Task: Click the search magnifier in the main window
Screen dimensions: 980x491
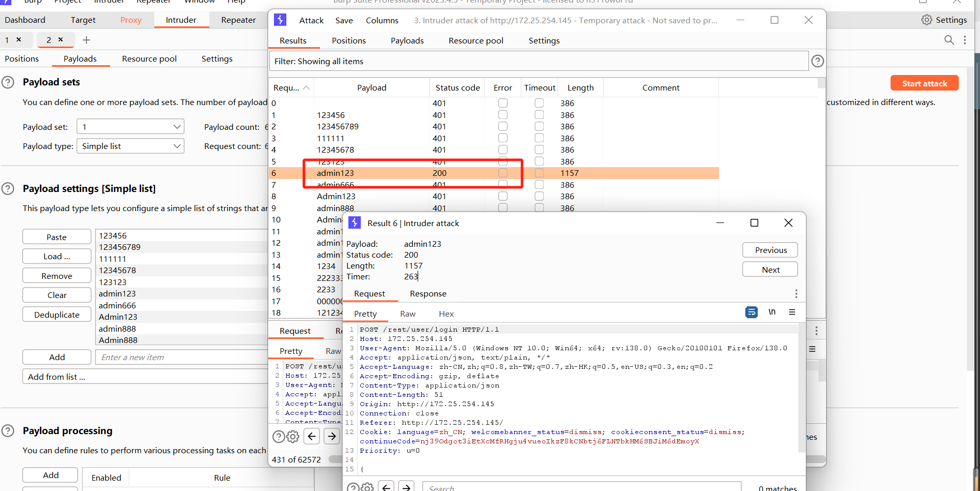Action: (949, 40)
